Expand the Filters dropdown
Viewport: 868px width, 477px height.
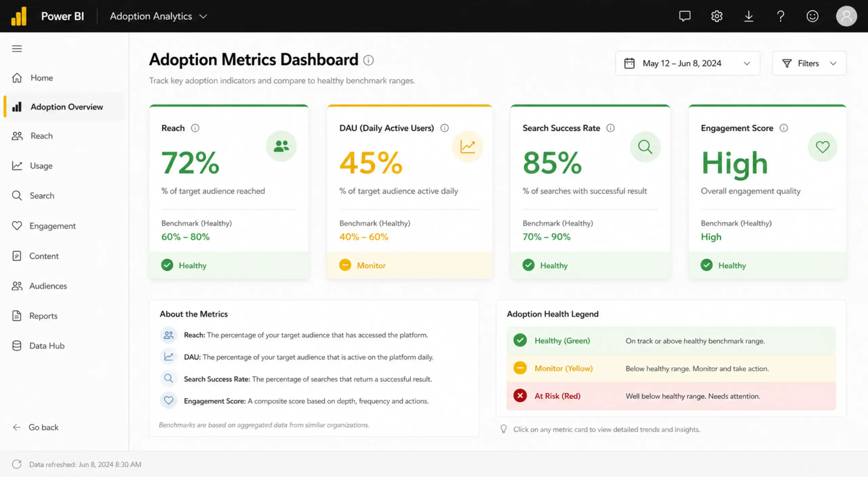(809, 63)
